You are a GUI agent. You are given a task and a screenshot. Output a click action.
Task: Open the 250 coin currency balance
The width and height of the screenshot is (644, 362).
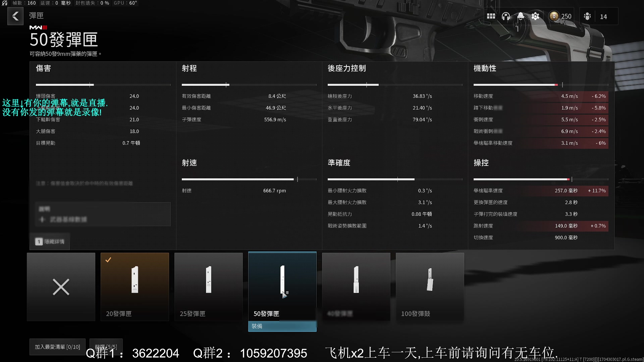click(560, 16)
